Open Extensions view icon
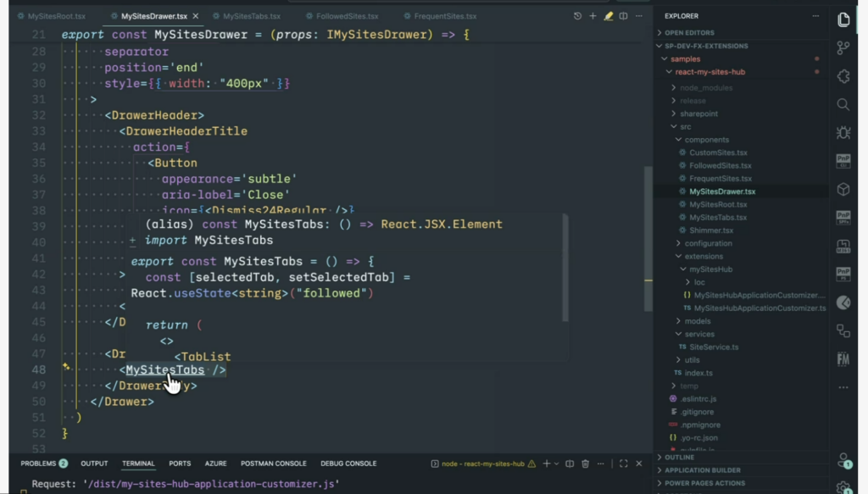Image resolution: width=868 pixels, height=494 pixels. click(x=843, y=76)
